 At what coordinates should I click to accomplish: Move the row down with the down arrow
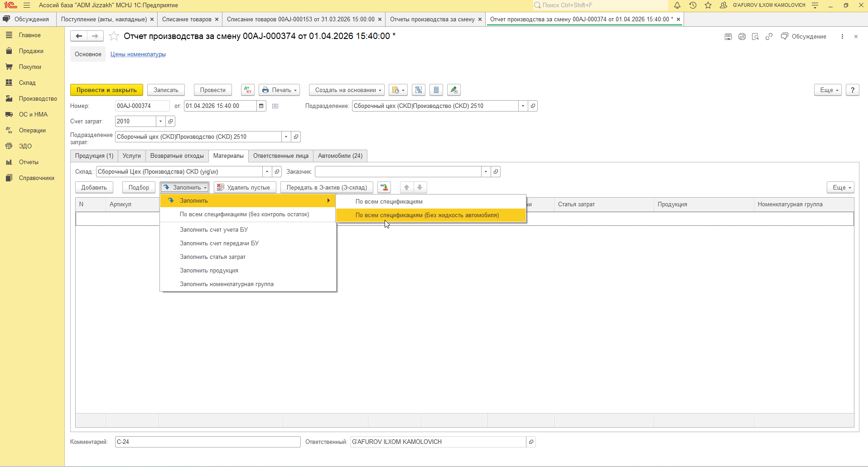tap(420, 187)
